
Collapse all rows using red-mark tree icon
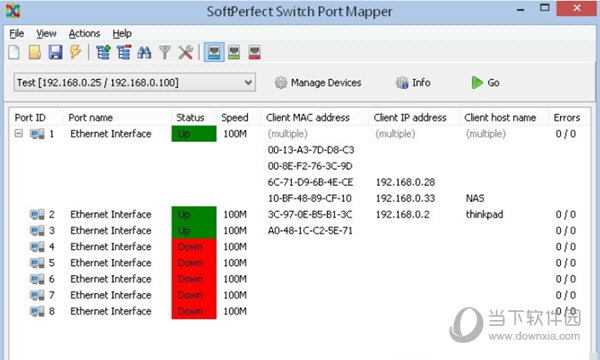tap(124, 52)
